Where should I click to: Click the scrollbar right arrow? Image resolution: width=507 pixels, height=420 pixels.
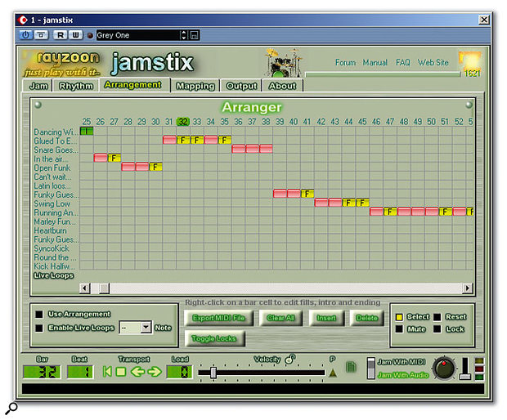(467, 288)
